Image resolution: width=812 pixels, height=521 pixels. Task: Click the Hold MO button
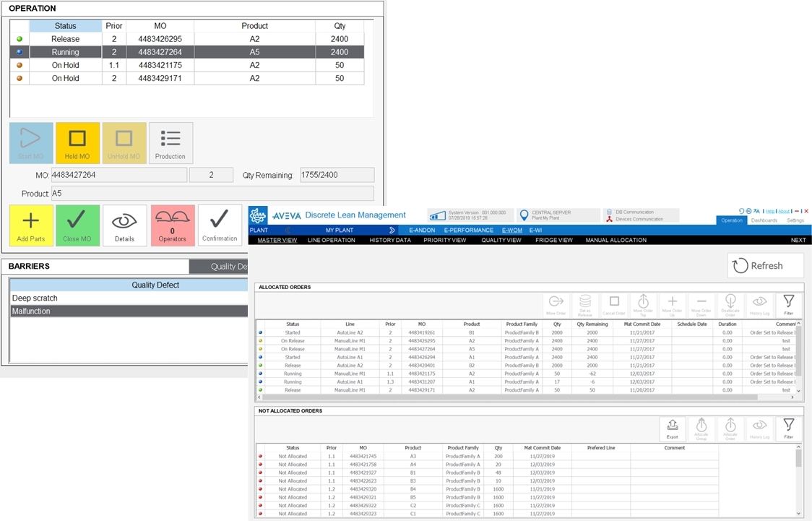(x=77, y=142)
